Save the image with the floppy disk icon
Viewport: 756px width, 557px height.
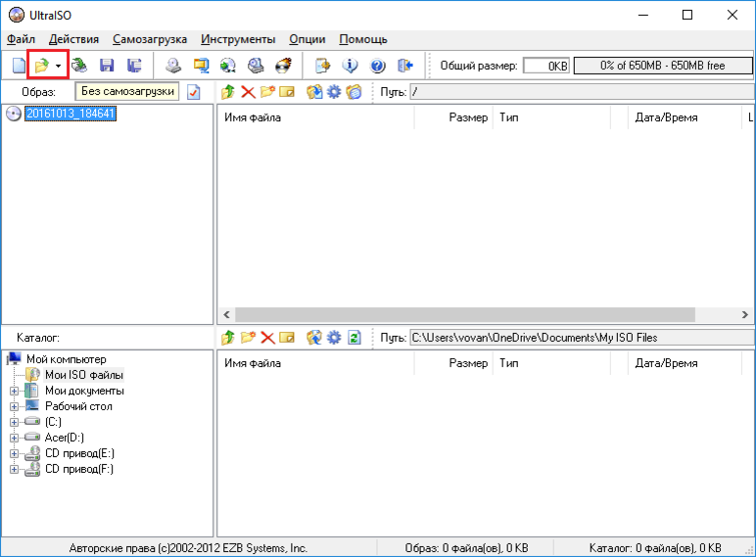[107, 66]
